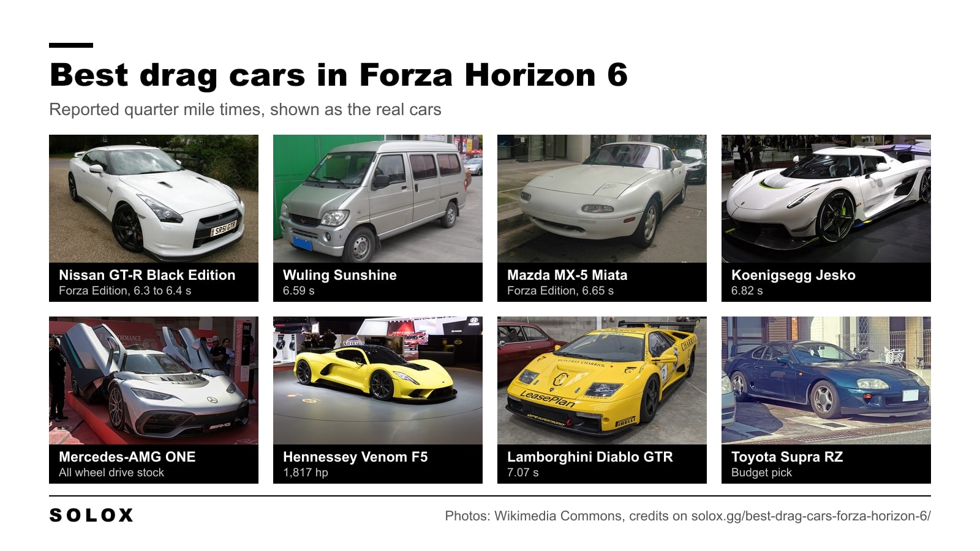Click the 'Koenigsegg Jesko' caption title
Image resolution: width=980 pixels, height=551 pixels.
point(793,275)
